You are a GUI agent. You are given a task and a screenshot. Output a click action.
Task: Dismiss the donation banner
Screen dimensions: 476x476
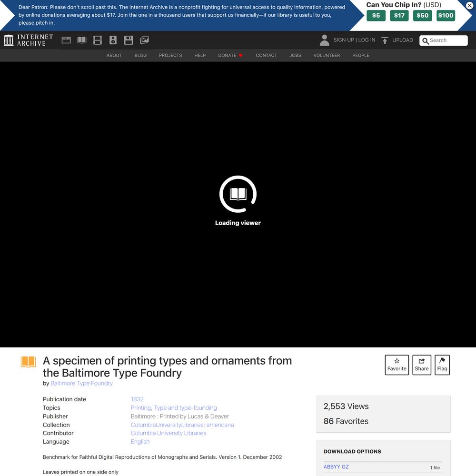point(469,6)
